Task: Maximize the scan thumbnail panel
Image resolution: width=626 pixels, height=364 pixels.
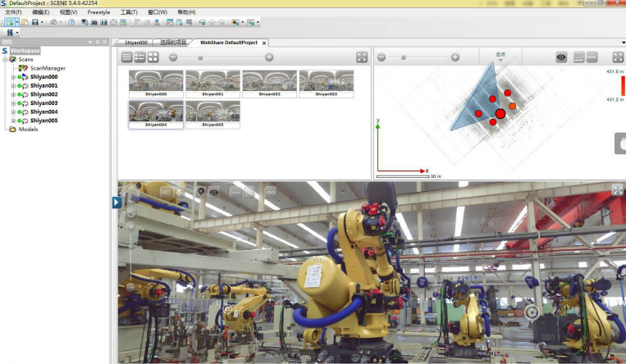Action: click(362, 57)
